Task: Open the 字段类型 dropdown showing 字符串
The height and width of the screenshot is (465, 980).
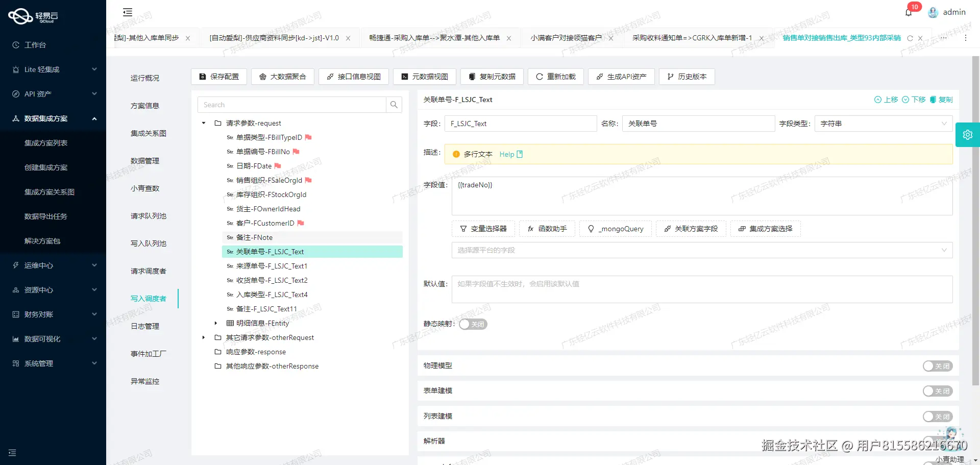Action: [883, 124]
